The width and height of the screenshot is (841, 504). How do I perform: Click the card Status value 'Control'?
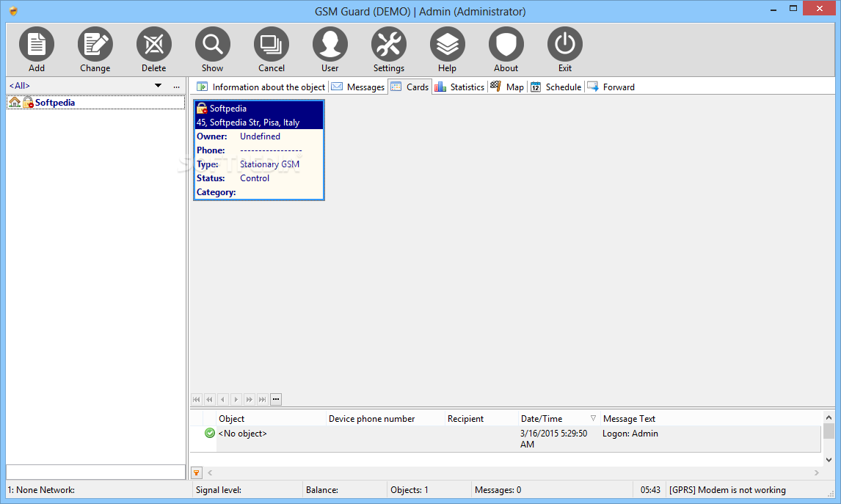tap(255, 178)
